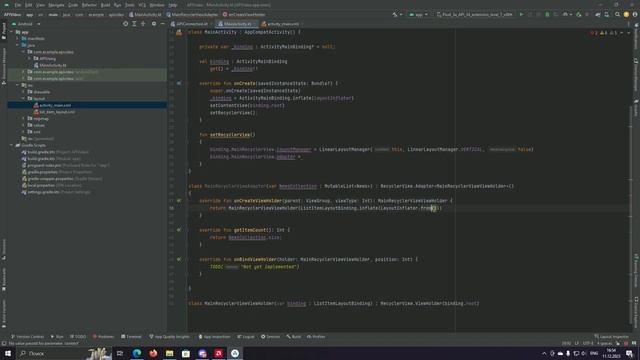Screen dimensions: 640x360
Task: Open the Version Control tool window
Action: click(x=27, y=337)
